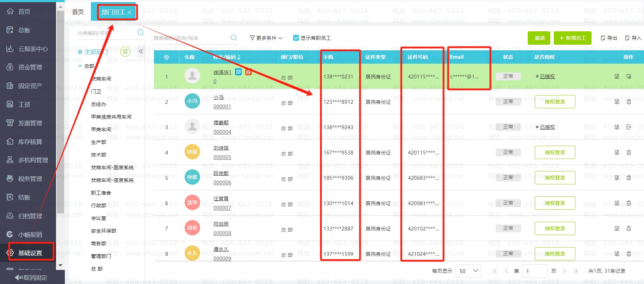Expand the 更多条件 filter dropdown
644x284 pixels.
pyautogui.click(x=266, y=38)
